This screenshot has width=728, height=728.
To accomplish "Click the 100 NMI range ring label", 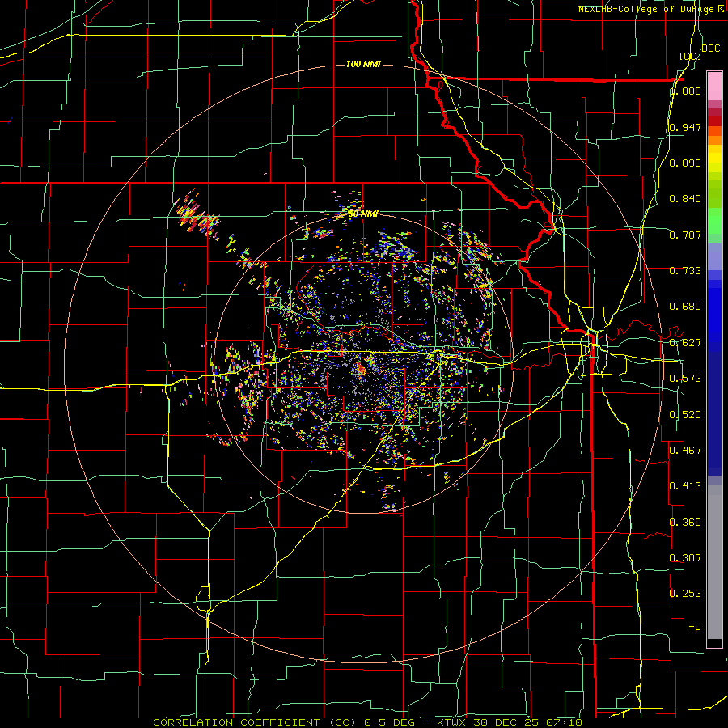I will tap(363, 64).
